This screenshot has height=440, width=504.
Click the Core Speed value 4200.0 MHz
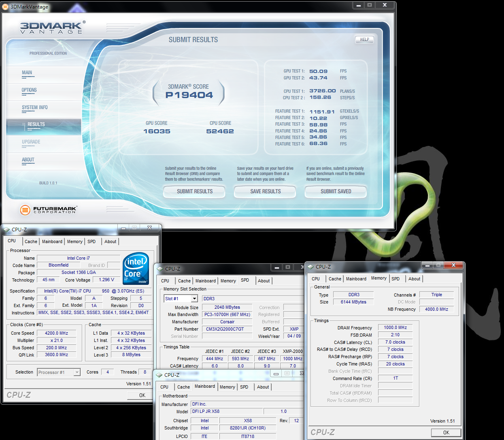click(57, 333)
